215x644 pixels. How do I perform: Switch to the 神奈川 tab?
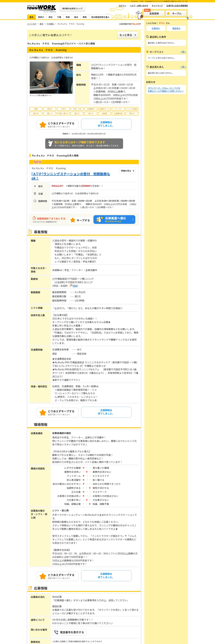(41, 17)
